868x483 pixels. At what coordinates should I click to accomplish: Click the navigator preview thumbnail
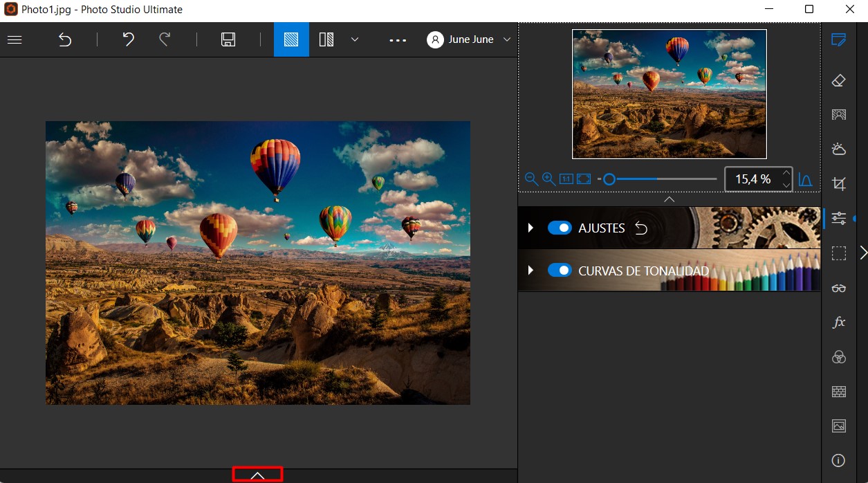670,94
